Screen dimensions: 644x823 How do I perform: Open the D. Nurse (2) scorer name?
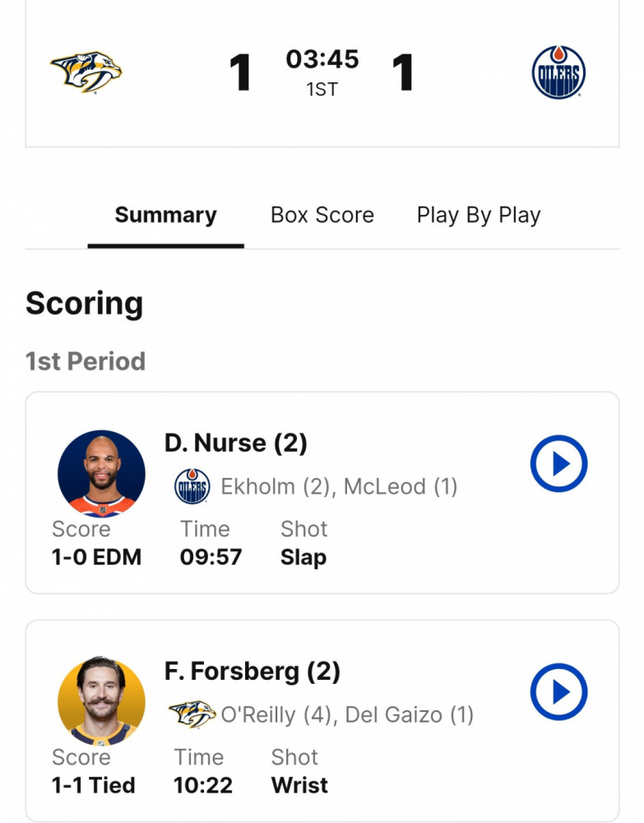[x=235, y=443]
